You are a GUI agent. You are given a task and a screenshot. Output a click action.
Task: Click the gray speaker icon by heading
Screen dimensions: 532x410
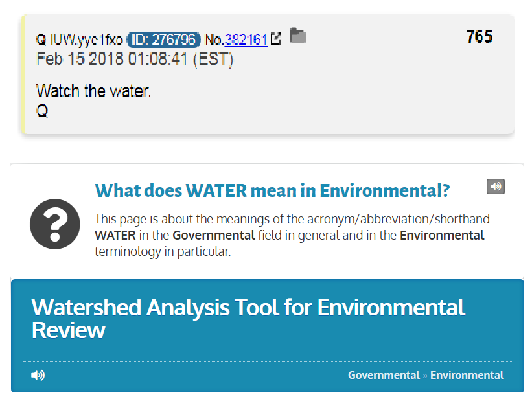[495, 187]
